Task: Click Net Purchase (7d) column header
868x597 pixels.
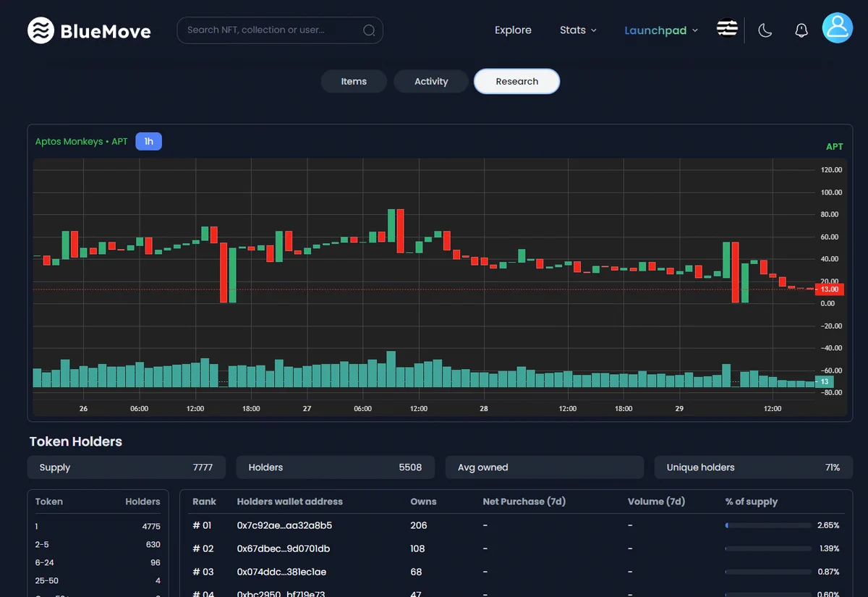Action: point(524,501)
